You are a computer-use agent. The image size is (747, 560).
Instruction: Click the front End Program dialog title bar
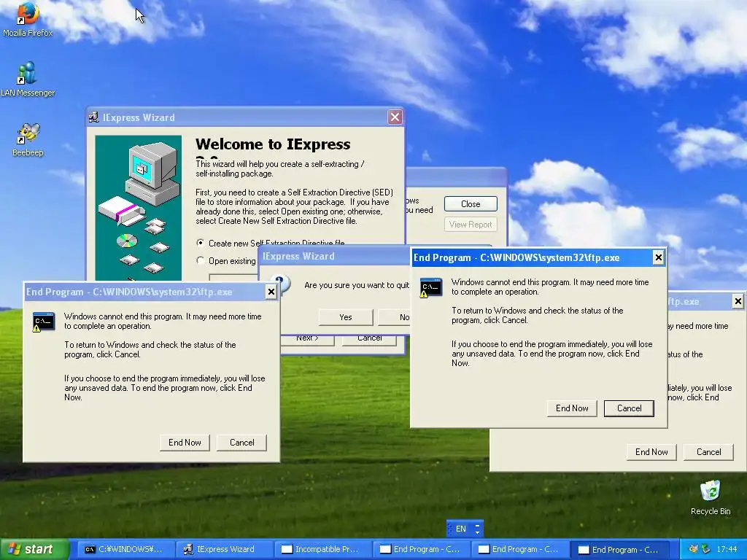pyautogui.click(x=532, y=257)
